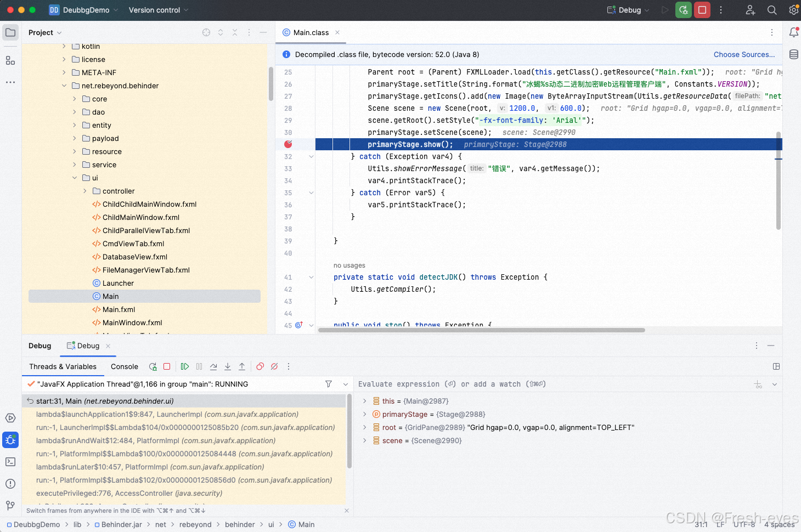Open the View Breakpoints dialog
Viewport: 801px width, 532px height.
[x=260, y=366]
